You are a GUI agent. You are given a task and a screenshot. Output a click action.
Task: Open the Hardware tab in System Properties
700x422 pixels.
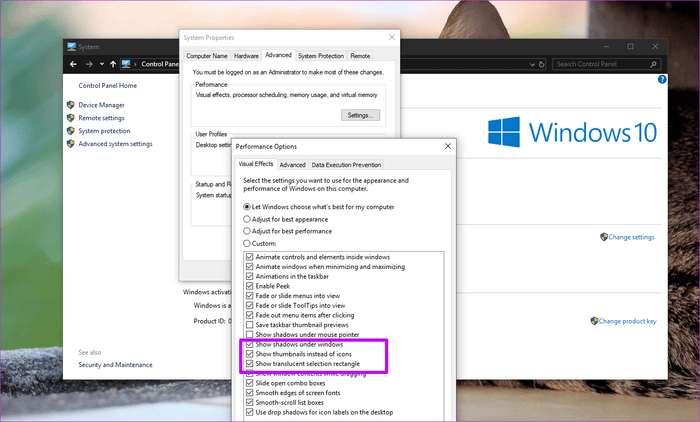246,56
